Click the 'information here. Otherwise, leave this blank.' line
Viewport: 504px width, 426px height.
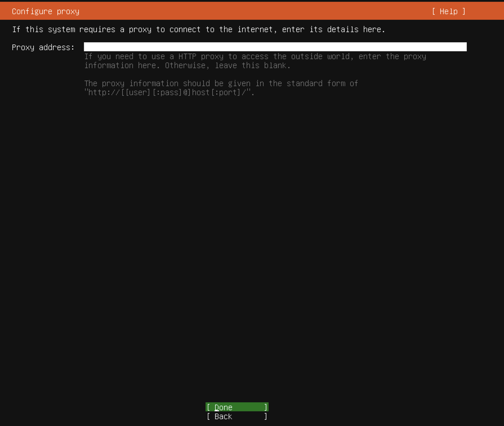188,65
